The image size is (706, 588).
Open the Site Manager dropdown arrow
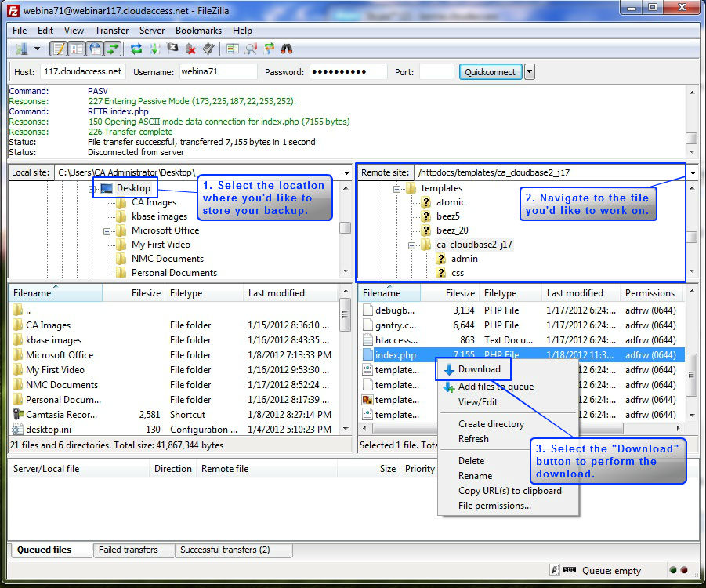click(37, 49)
